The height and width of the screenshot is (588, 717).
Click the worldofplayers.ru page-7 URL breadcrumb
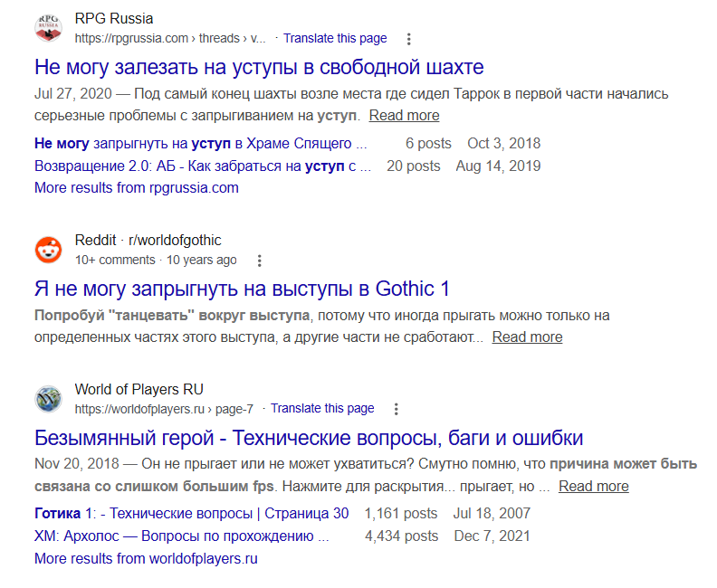pos(164,409)
